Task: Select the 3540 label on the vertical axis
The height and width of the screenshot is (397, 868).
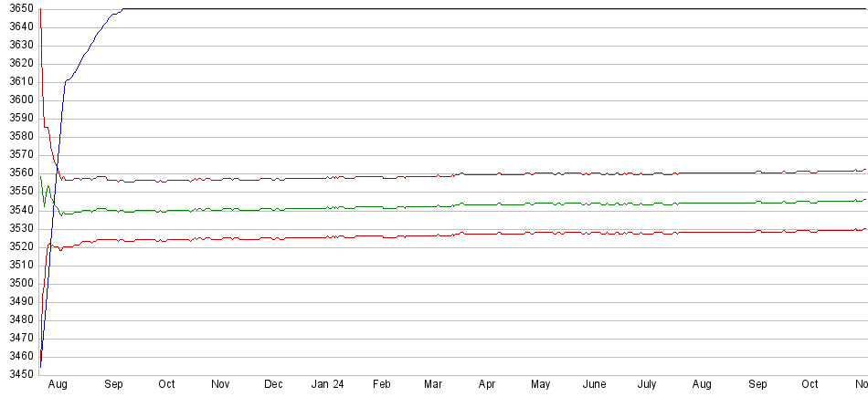Action: (17, 209)
